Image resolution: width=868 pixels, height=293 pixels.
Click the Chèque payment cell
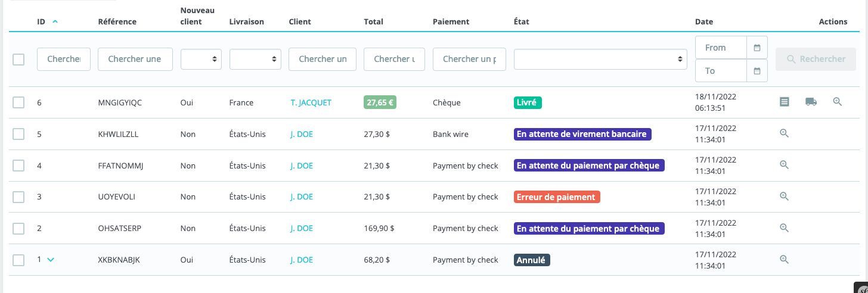447,102
